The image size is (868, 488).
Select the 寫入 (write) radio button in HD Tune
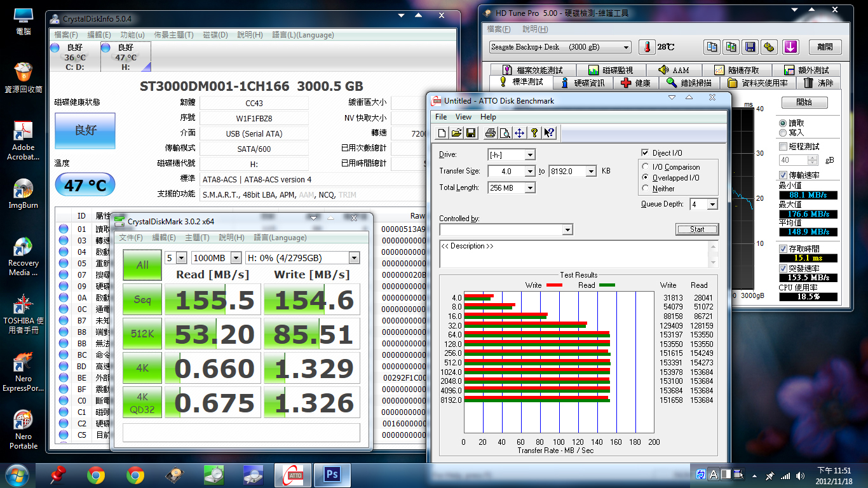click(x=782, y=132)
